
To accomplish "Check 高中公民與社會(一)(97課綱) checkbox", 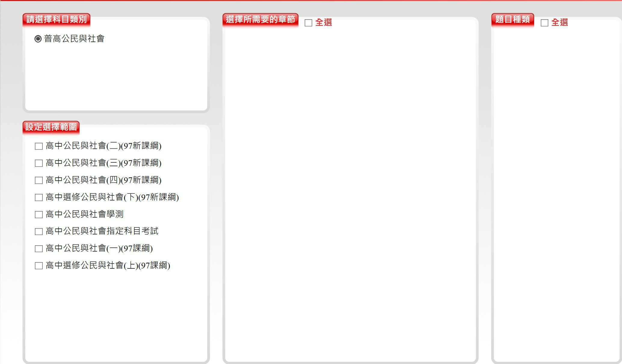I will pos(39,249).
